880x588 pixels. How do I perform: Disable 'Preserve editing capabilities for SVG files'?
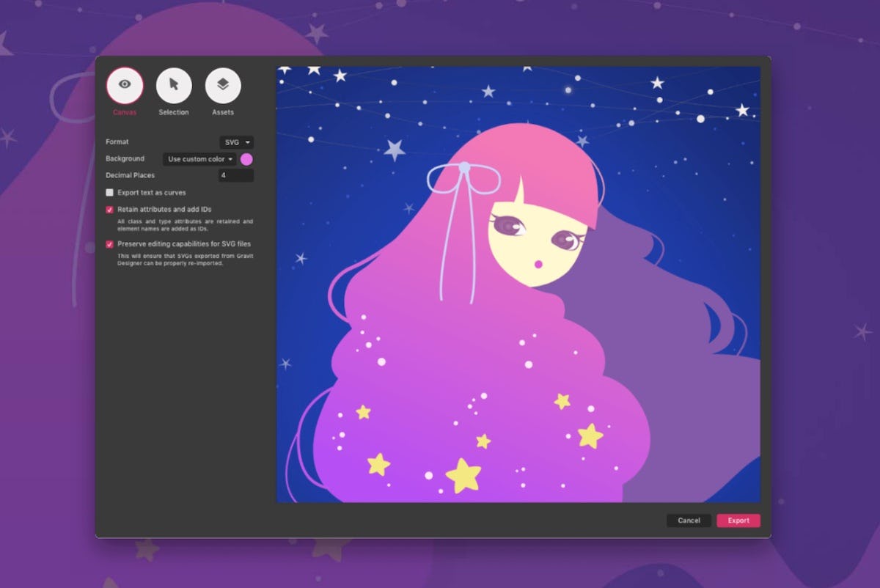point(110,244)
